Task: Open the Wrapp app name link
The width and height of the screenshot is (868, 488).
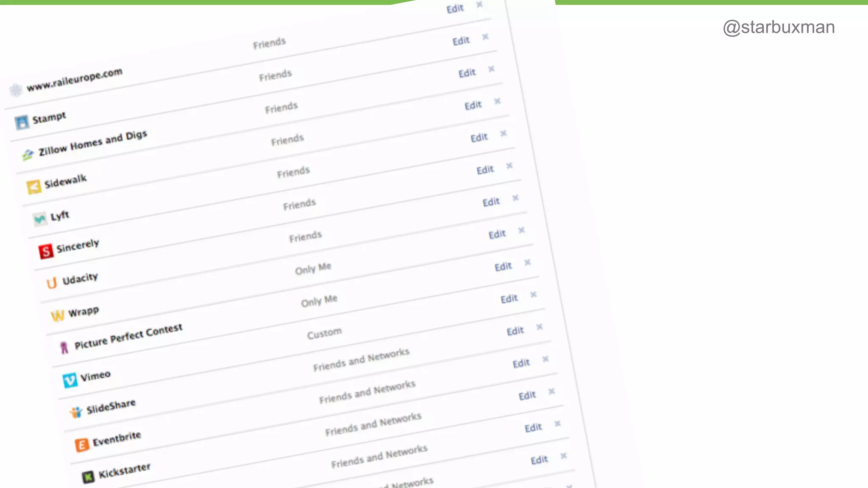Action: click(x=83, y=312)
